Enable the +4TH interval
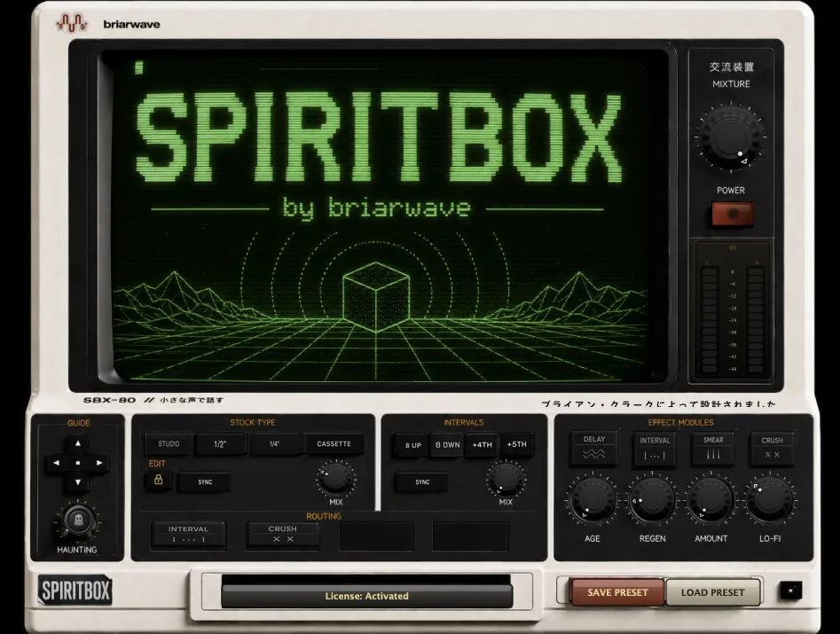Screen dimensions: 840x634 pyautogui.click(x=483, y=445)
